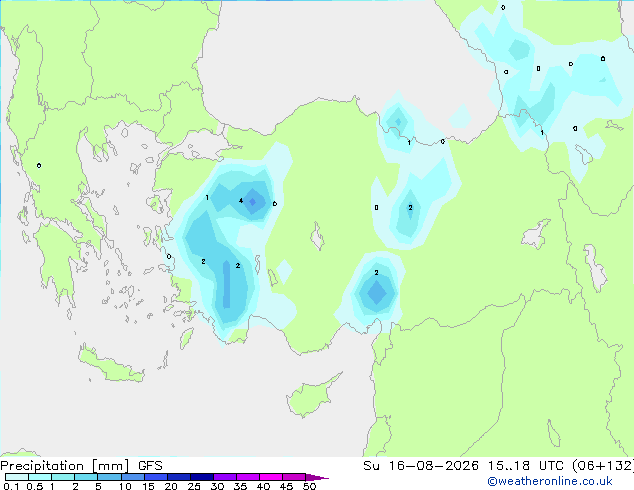
Task: Pick the 40–45 mm bright pink legend swatch
Action: click(271, 477)
